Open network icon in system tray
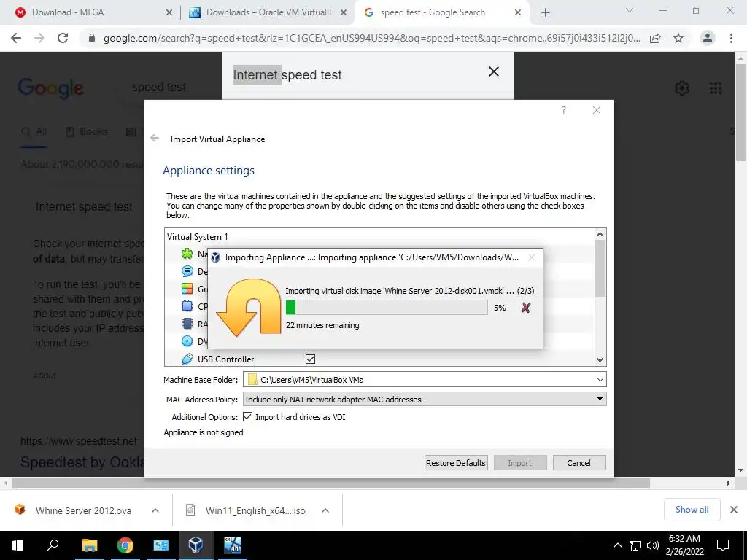The image size is (747, 560). tap(635, 545)
